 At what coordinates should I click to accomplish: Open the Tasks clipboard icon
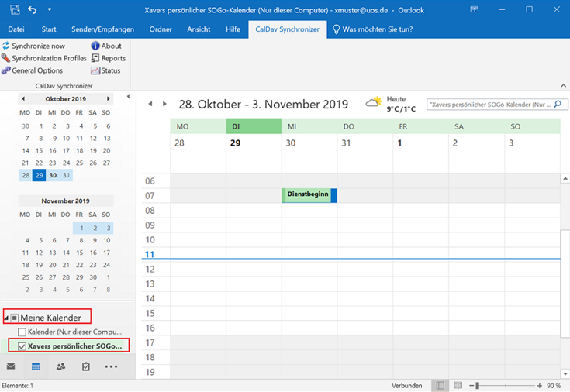click(85, 366)
